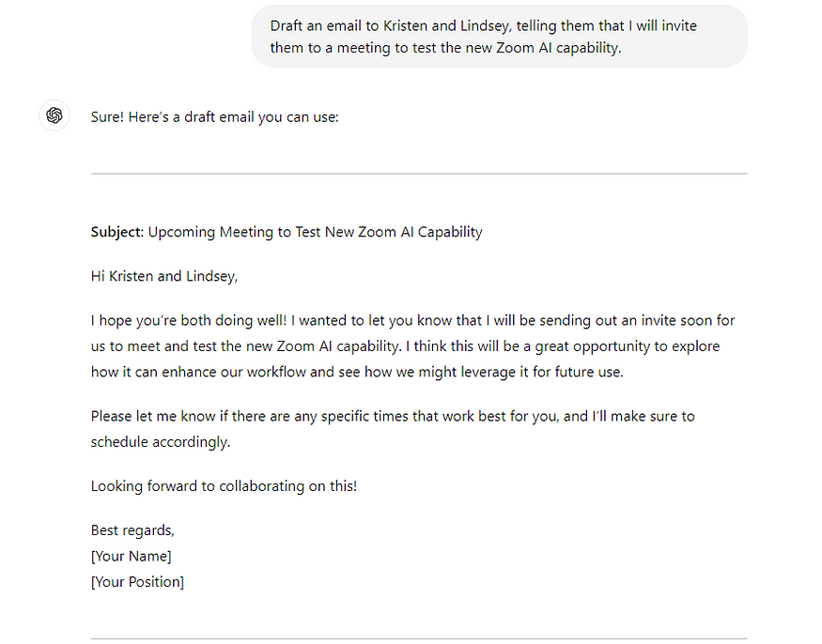Image resolution: width=822 pixels, height=644 pixels.
Task: Click the "Hi Kristen and Lindsey," greeting
Action: pyautogui.click(x=164, y=276)
